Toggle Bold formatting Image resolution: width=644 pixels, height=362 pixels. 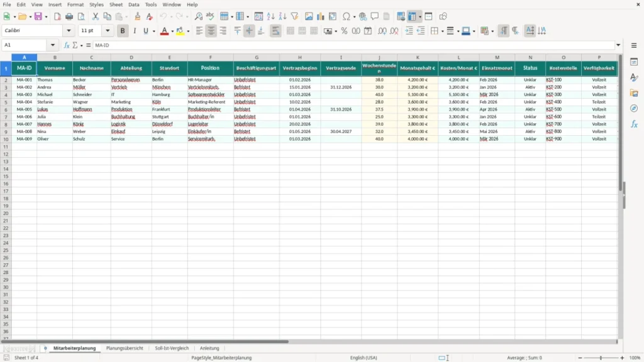123,31
